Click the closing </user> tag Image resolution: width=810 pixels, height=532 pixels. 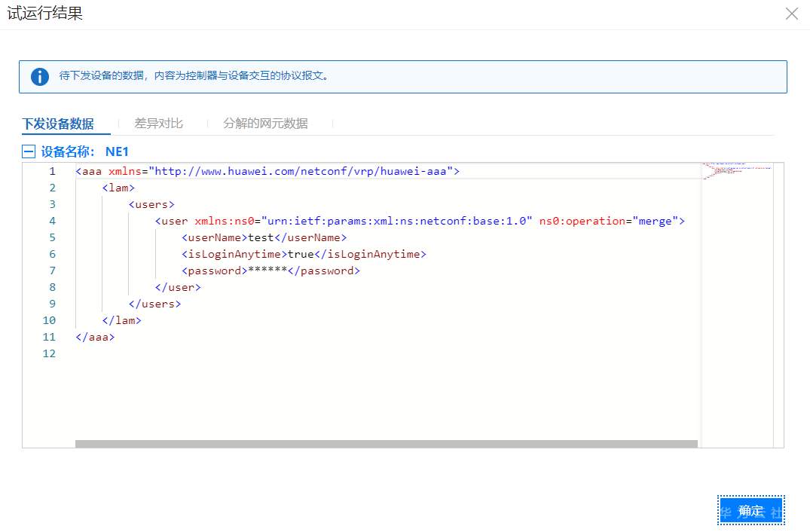pyautogui.click(x=178, y=287)
